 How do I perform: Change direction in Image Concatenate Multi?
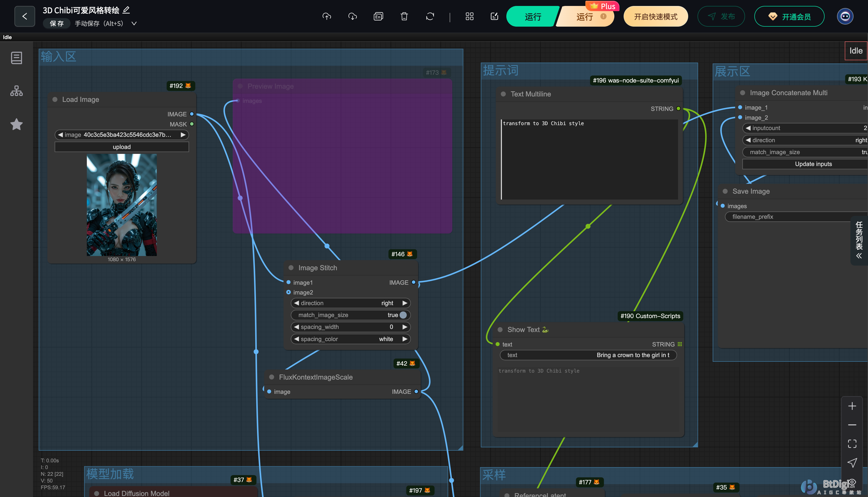click(x=805, y=140)
